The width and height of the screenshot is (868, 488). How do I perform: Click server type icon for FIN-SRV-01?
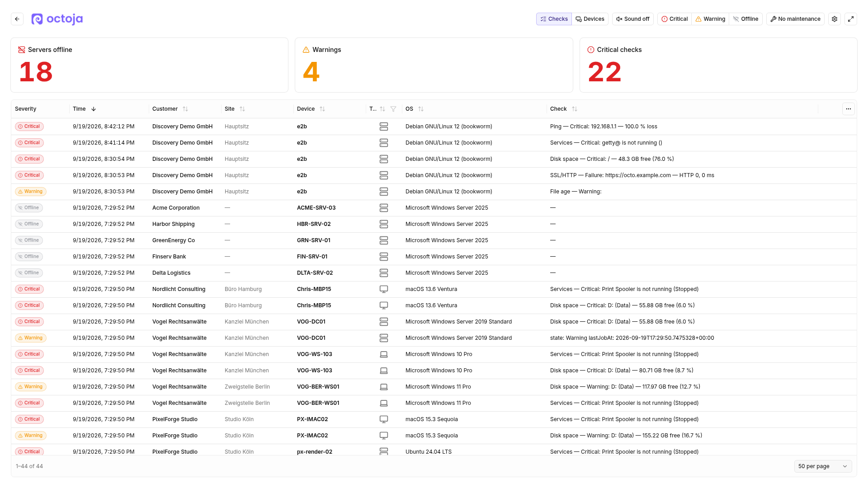tap(384, 257)
